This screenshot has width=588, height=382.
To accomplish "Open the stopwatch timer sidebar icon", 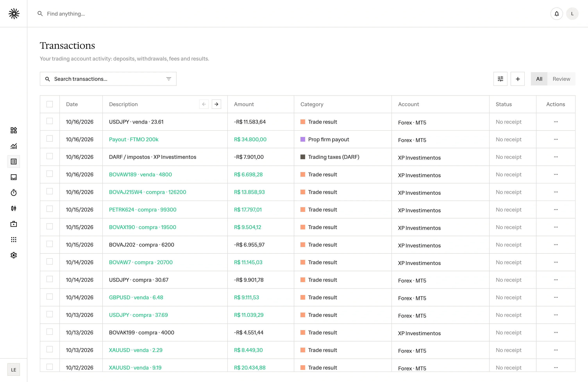I will tap(14, 193).
